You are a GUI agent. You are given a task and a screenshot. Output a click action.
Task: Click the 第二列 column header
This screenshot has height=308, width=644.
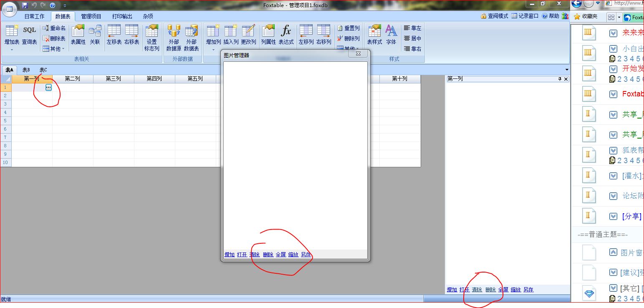point(73,78)
